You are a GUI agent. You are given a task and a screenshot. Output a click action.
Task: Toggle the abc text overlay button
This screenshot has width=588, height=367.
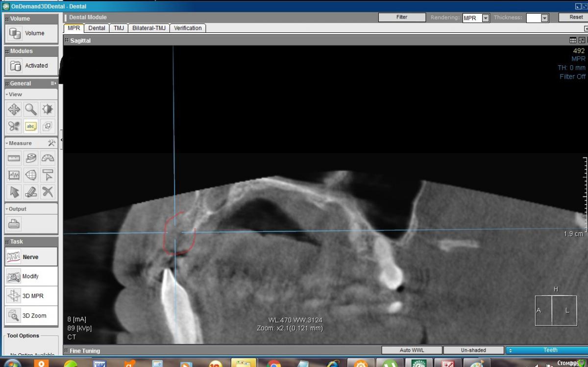(x=31, y=126)
